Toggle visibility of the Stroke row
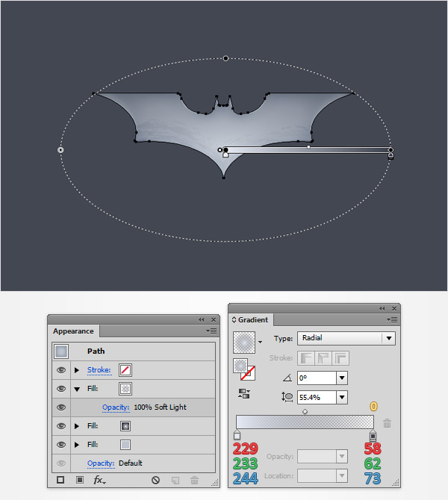448x500 pixels. [x=61, y=370]
